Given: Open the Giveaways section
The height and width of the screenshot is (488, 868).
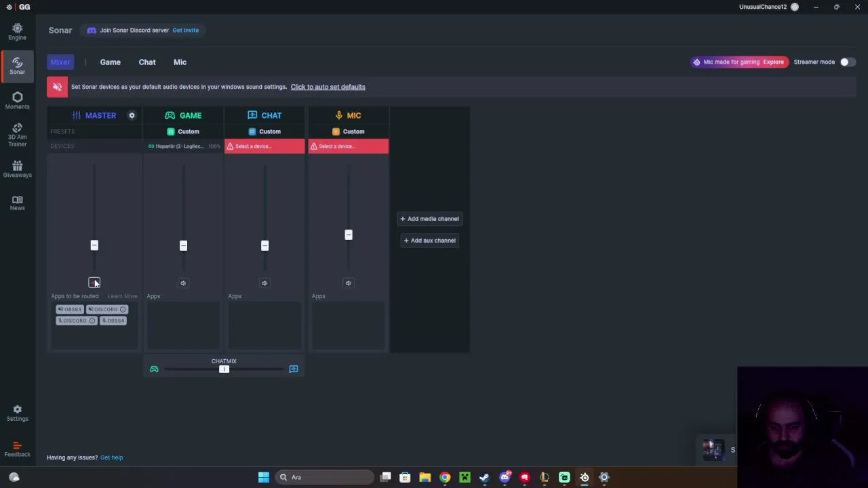Looking at the screenshot, I should pyautogui.click(x=17, y=169).
